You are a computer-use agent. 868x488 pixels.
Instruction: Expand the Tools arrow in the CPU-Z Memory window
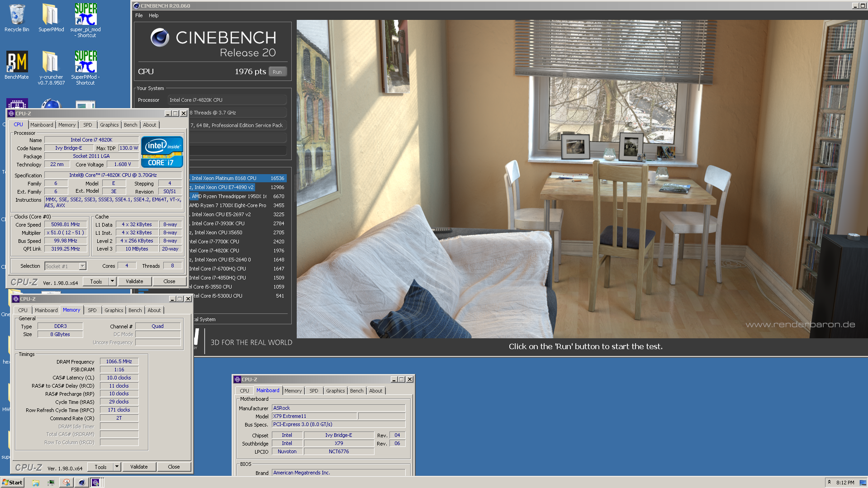pyautogui.click(x=117, y=467)
